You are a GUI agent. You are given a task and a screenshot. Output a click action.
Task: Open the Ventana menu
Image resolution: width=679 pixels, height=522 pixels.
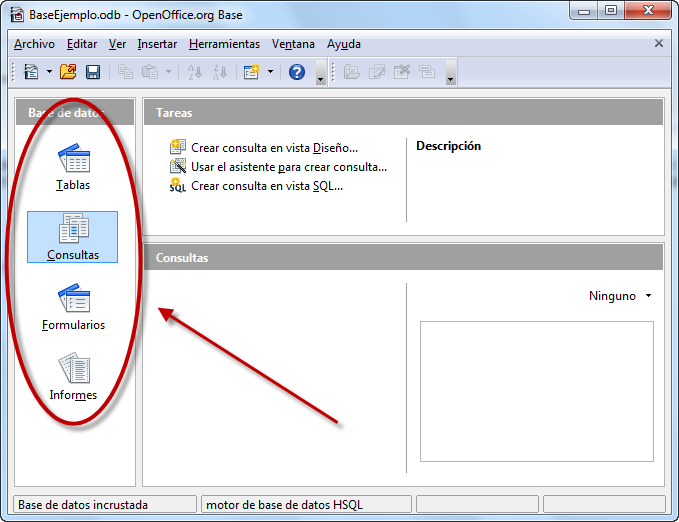tap(293, 44)
